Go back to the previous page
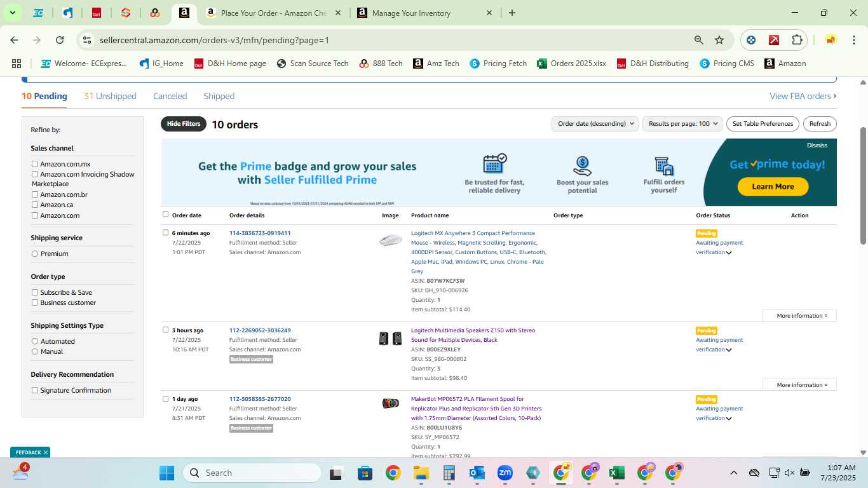Image resolution: width=868 pixels, height=488 pixels. tap(14, 40)
